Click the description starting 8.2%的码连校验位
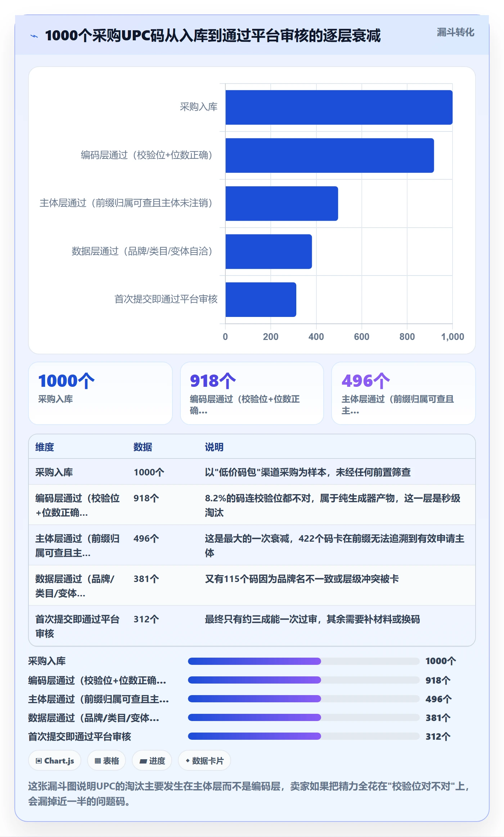 (333, 505)
